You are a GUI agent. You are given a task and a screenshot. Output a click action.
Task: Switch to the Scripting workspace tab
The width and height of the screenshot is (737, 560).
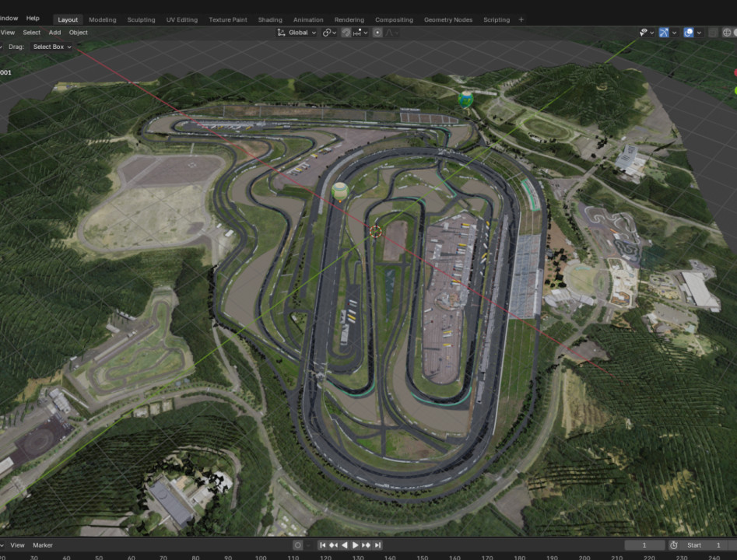(497, 19)
